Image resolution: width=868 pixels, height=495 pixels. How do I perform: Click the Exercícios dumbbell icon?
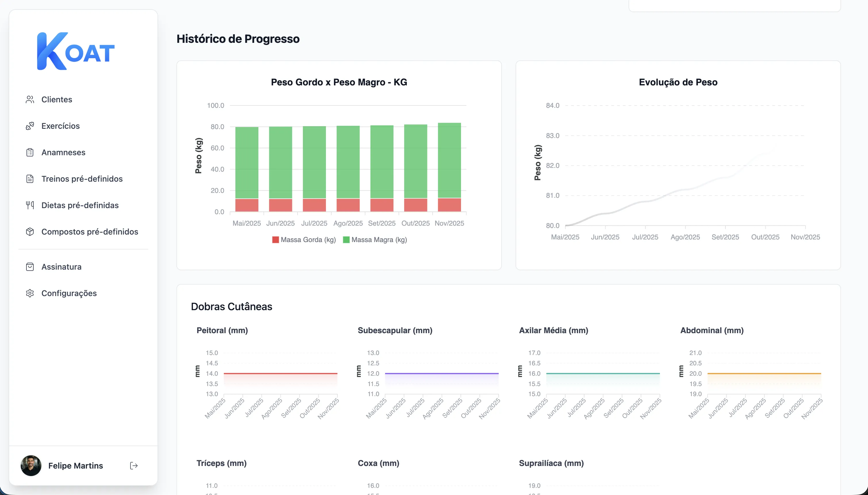tap(30, 126)
